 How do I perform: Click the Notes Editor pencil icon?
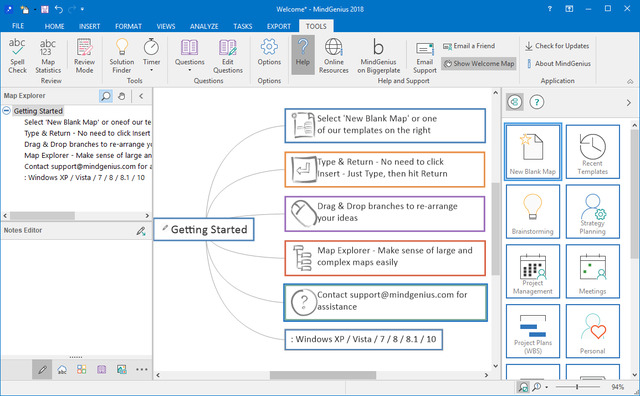click(x=141, y=231)
